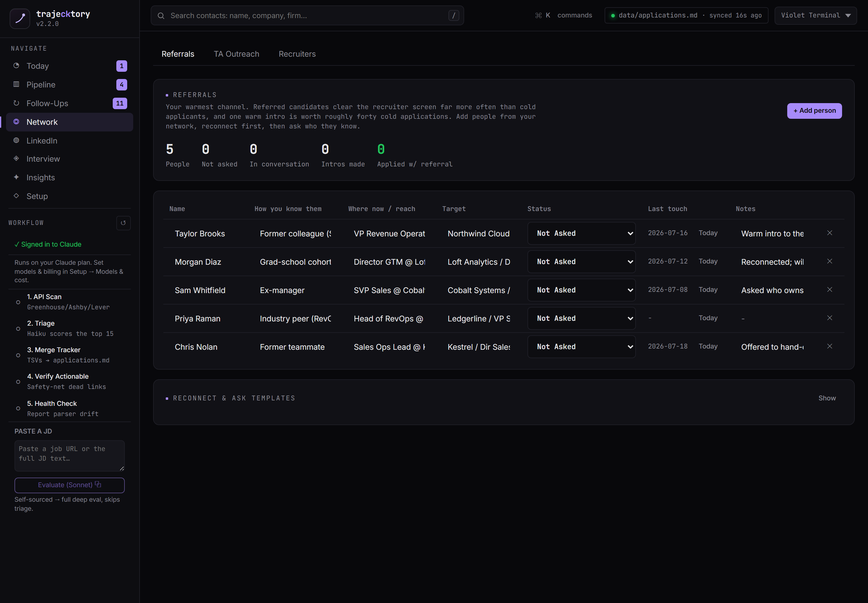
Task: Select workflow step 2. Triage
Action: coord(70,328)
